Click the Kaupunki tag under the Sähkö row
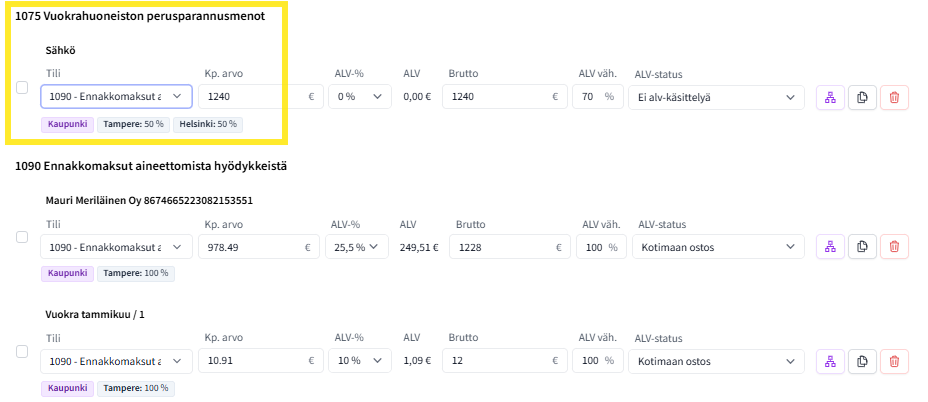The height and width of the screenshot is (402, 928). click(x=68, y=124)
